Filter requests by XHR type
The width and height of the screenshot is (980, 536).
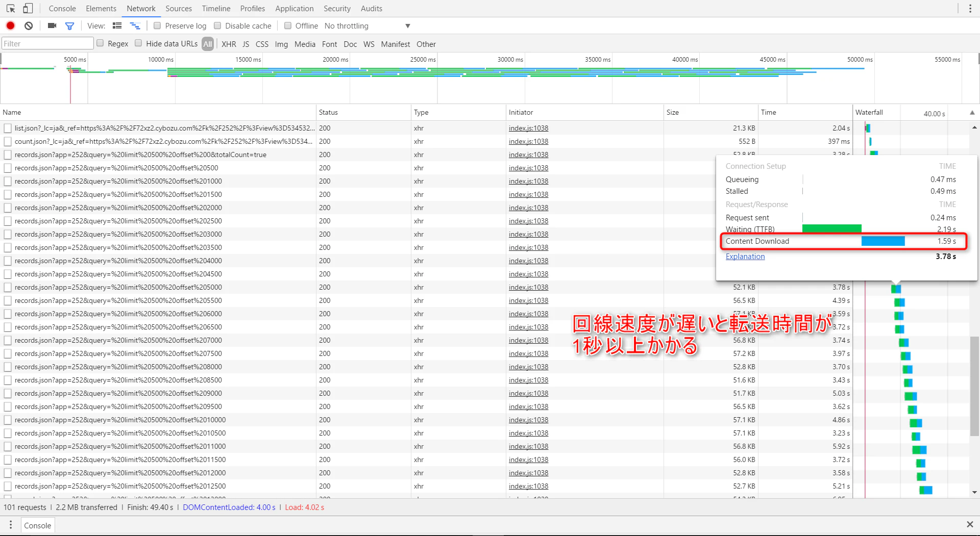coord(229,44)
